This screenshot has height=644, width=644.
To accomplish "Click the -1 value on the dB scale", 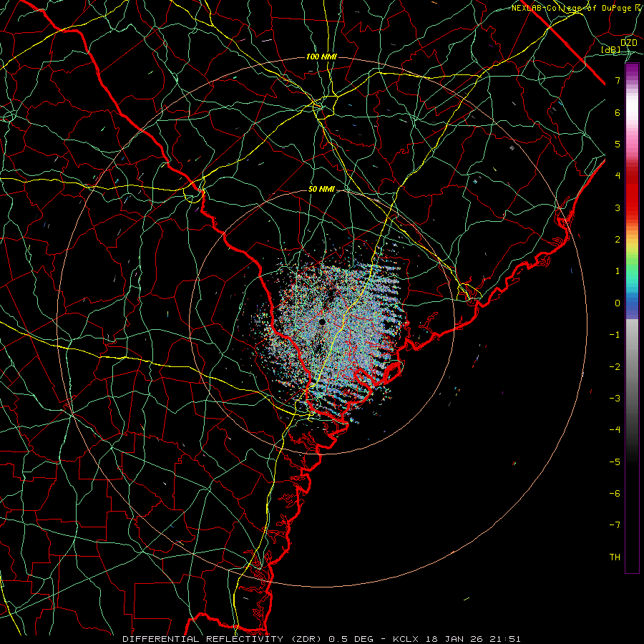I will 615,335.
